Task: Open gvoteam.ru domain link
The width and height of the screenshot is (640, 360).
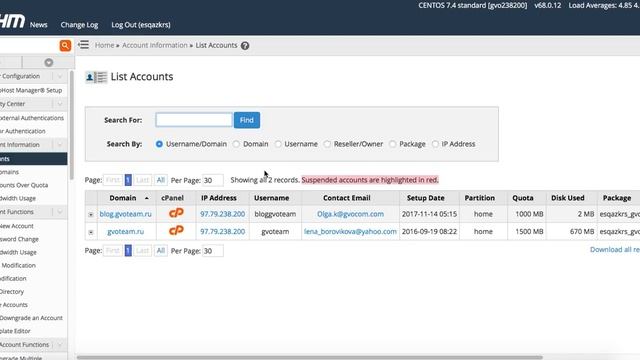Action: tap(125, 231)
